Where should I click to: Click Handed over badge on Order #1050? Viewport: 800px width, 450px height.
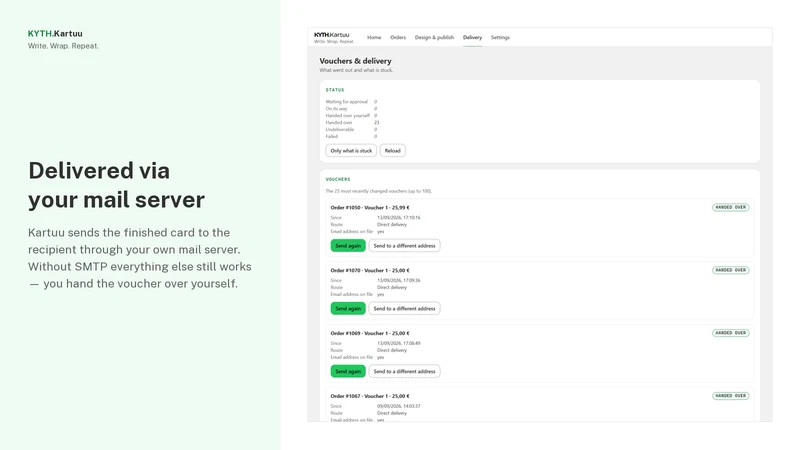[731, 207]
